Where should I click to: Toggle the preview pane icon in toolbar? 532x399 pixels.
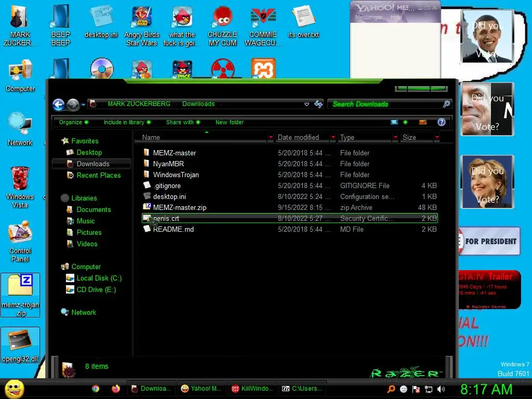click(x=423, y=122)
